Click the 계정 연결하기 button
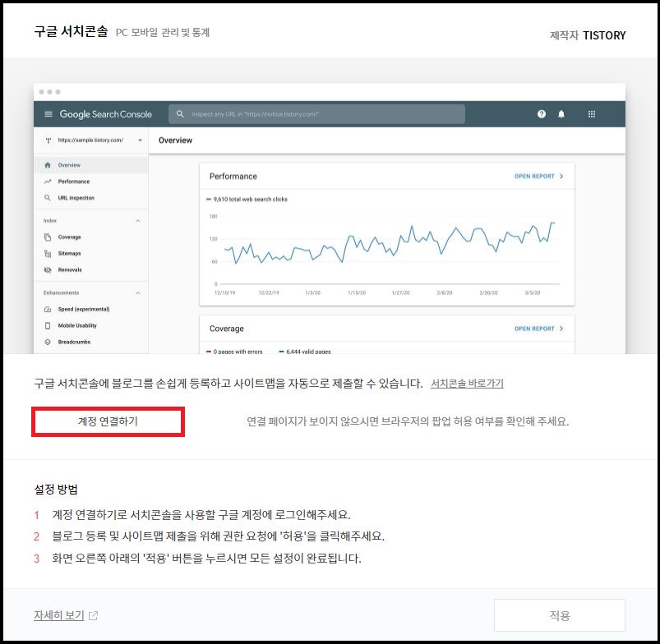This screenshot has height=644, width=660. pyautogui.click(x=108, y=421)
